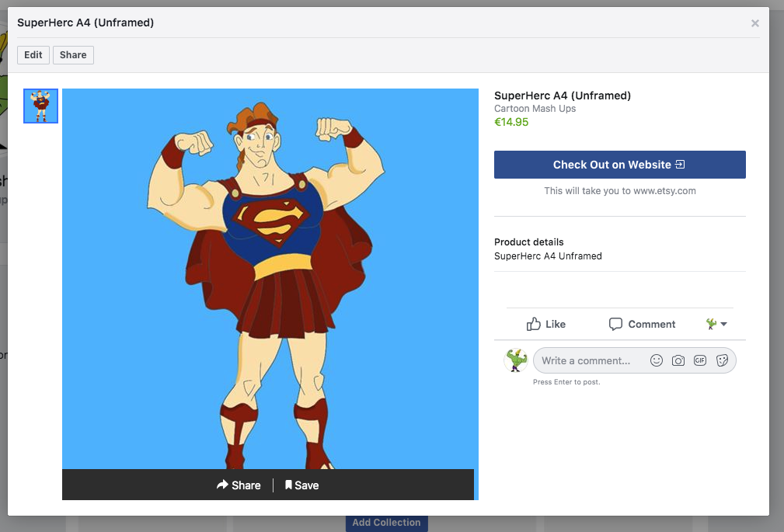Open the emoji picker in comment box
This screenshot has width=784, height=532.
click(x=657, y=360)
